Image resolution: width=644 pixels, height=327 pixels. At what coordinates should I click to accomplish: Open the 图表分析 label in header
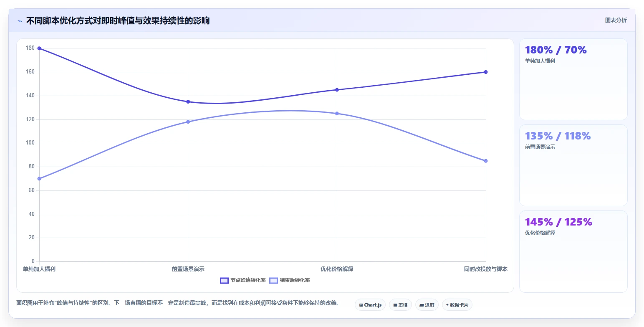coord(616,20)
